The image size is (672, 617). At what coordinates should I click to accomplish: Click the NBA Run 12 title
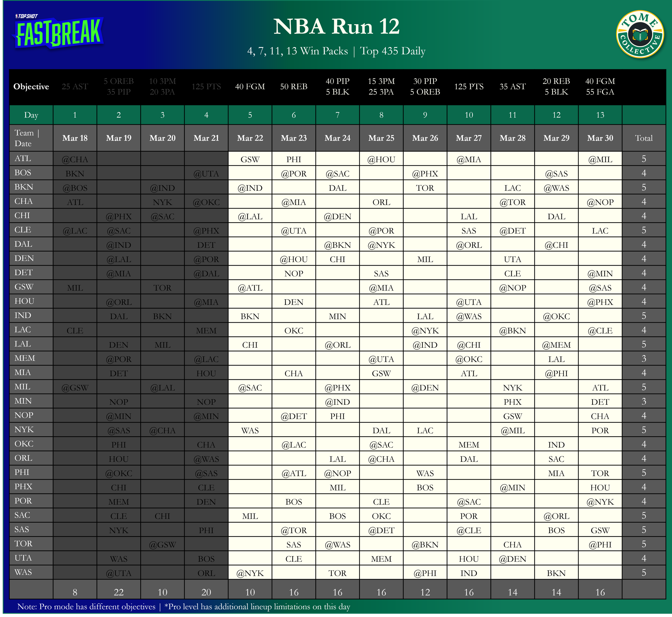pyautogui.click(x=336, y=26)
